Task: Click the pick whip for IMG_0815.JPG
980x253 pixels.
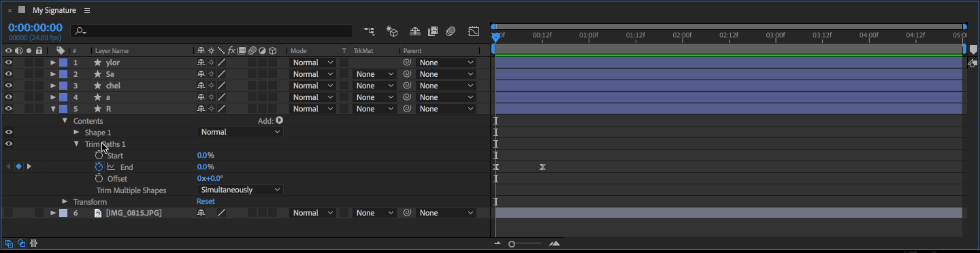Action: pyautogui.click(x=408, y=213)
